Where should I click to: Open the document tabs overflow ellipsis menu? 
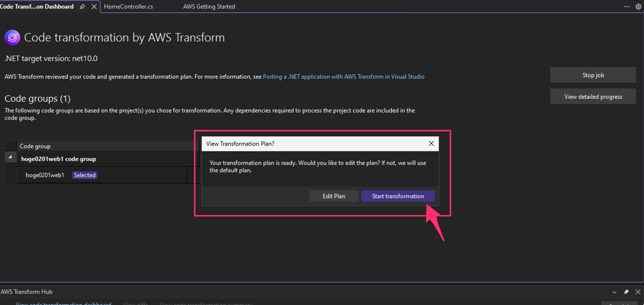(627, 7)
